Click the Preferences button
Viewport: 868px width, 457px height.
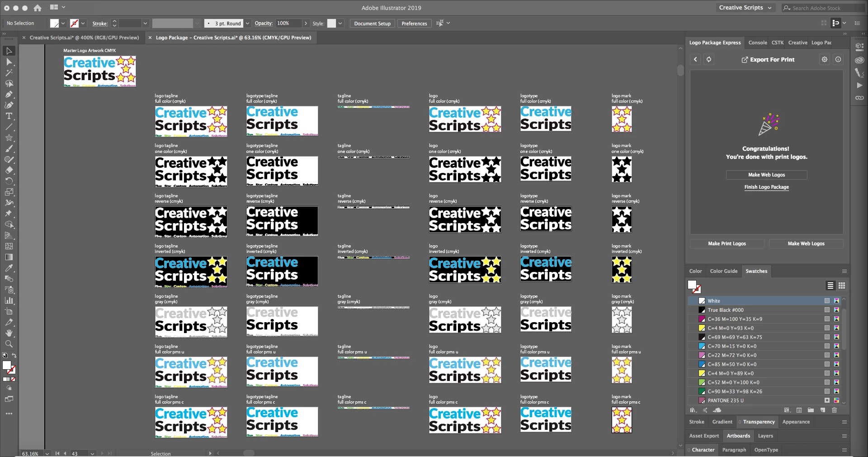[x=414, y=24]
